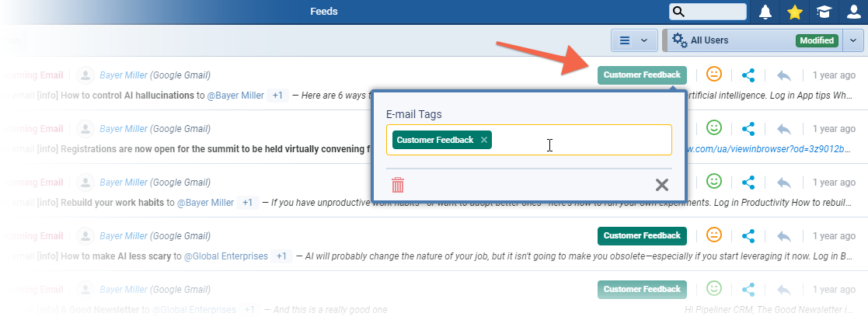This screenshot has height=327, width=868.
Task: Open the user profile icon
Action: [853, 12]
